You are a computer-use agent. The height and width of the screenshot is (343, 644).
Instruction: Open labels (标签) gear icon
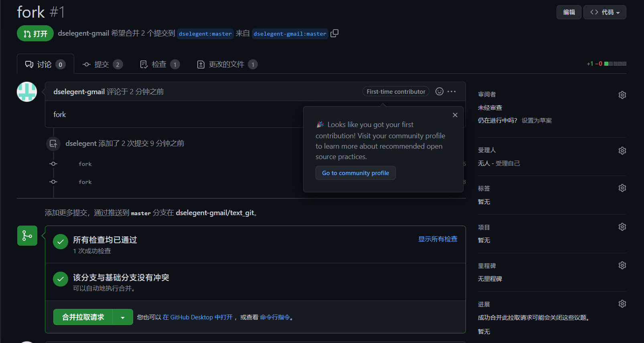pos(622,188)
